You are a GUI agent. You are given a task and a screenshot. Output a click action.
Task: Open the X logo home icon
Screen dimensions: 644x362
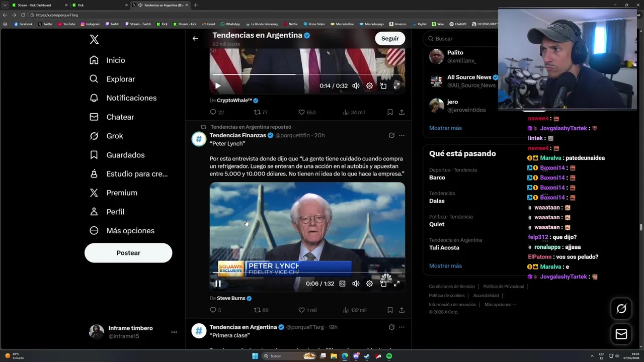point(94,39)
